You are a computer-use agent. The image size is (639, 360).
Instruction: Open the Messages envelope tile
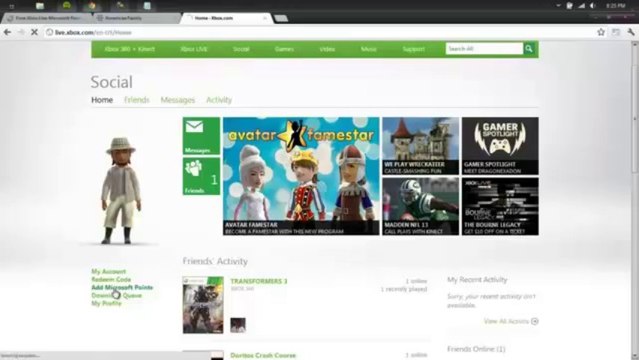coord(201,136)
